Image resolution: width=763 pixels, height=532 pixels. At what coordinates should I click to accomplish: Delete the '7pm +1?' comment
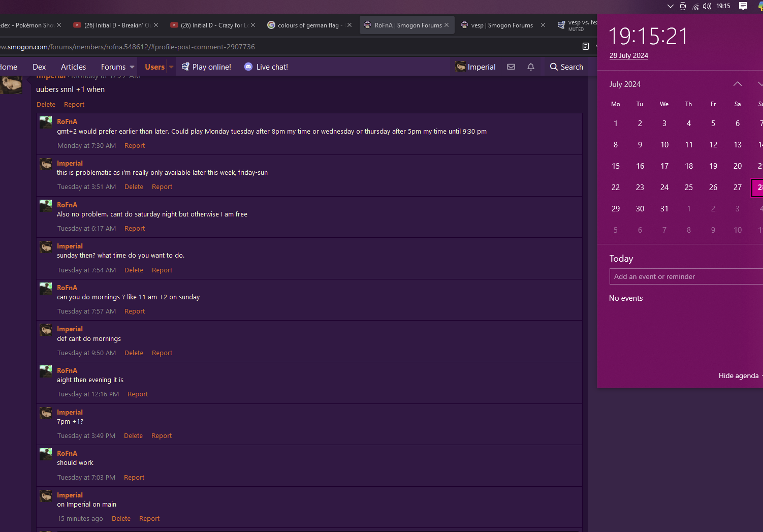click(x=133, y=435)
